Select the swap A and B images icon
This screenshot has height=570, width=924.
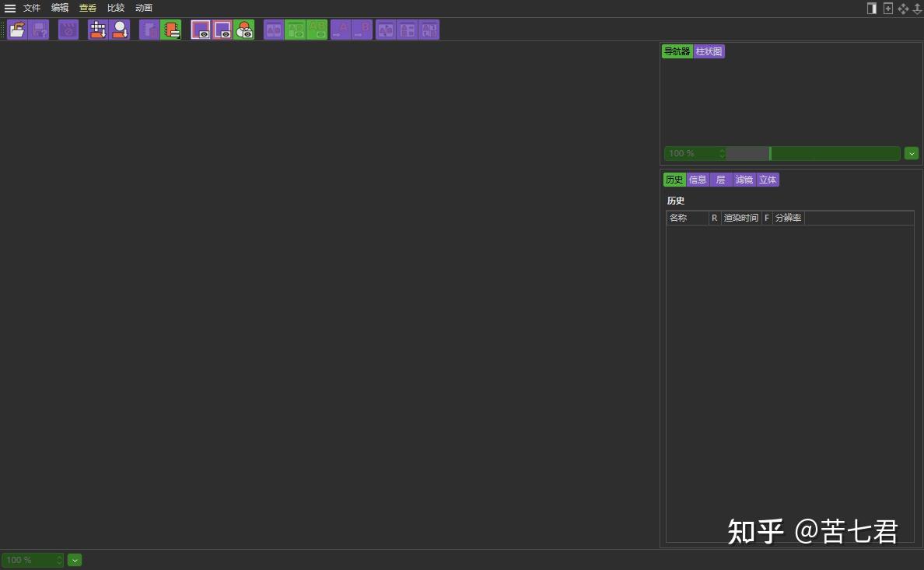point(386,30)
